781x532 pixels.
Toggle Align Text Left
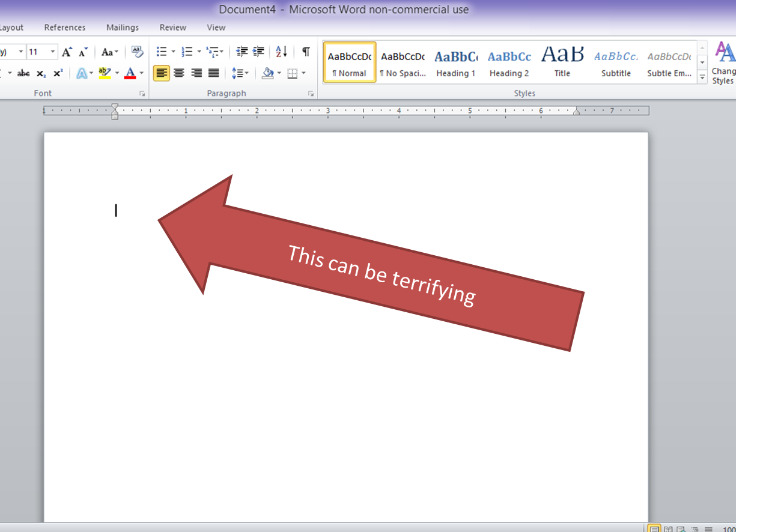[x=162, y=73]
